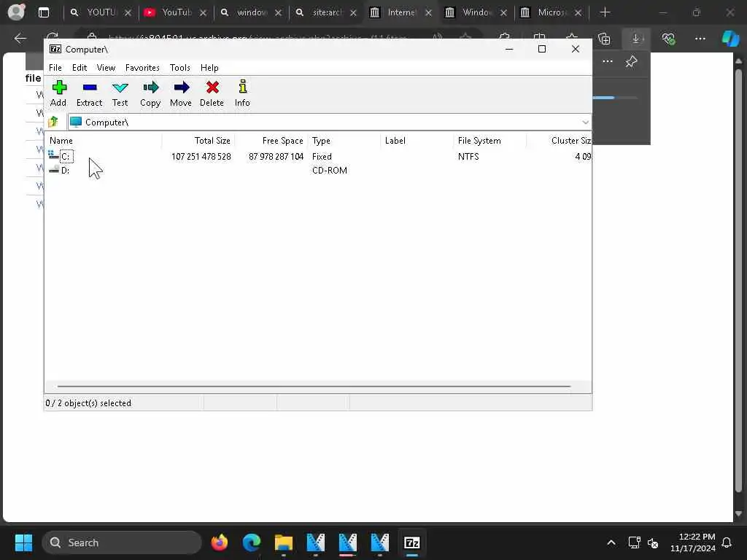Click the horizontal scrollbar in 7-Zip list
The width and height of the screenshot is (747, 560).
[x=314, y=386]
